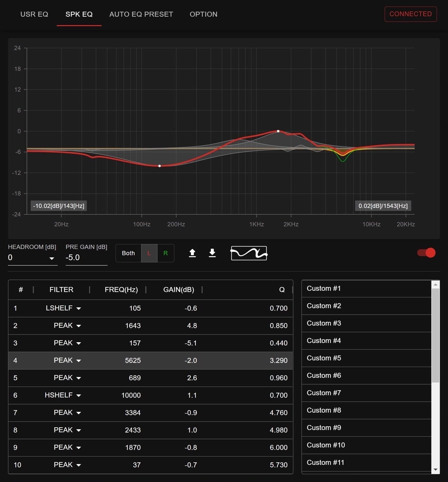Click frequency value 1643 in row 2
The image size is (448, 482).
pyautogui.click(x=133, y=326)
